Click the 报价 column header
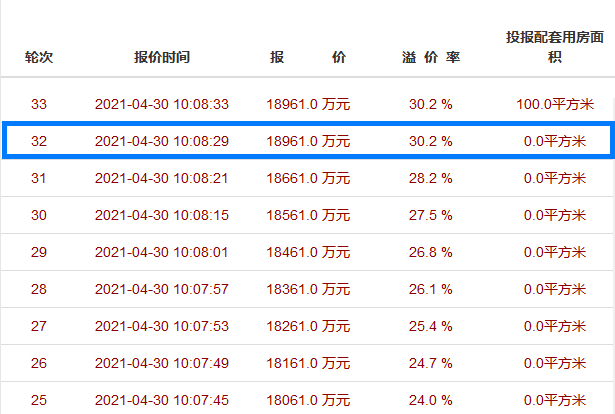 point(308,57)
